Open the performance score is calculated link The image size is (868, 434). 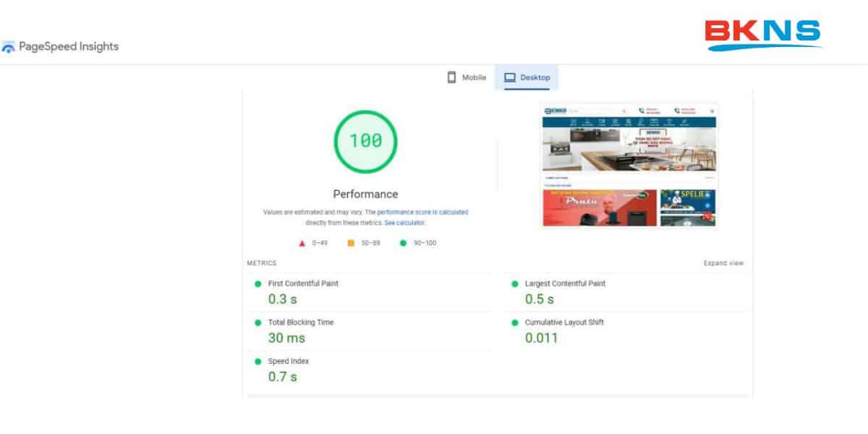click(425, 212)
